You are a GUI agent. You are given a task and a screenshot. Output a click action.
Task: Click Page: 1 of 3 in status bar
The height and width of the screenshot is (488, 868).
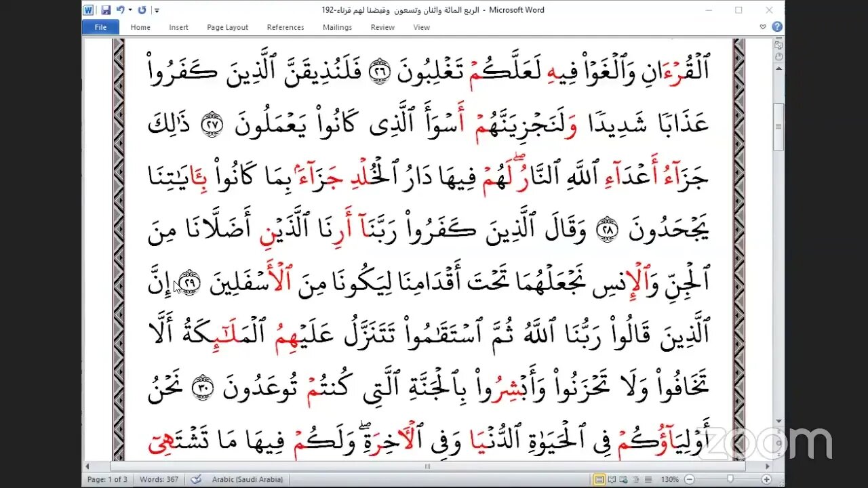click(x=108, y=479)
